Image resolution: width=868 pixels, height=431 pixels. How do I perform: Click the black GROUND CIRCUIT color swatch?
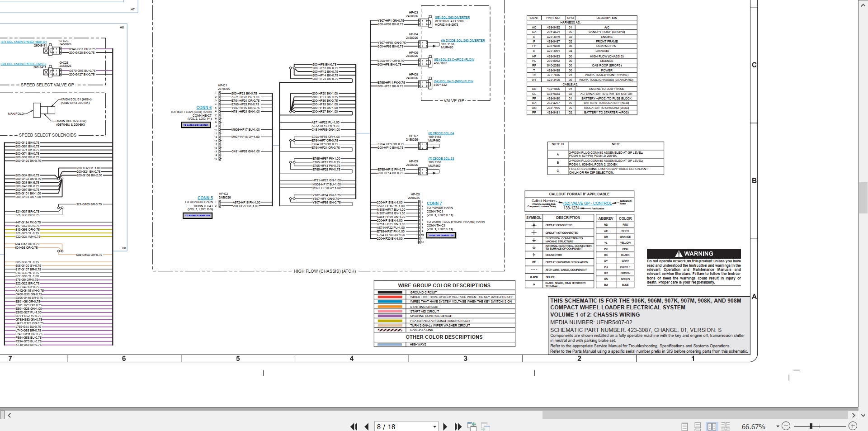point(390,293)
